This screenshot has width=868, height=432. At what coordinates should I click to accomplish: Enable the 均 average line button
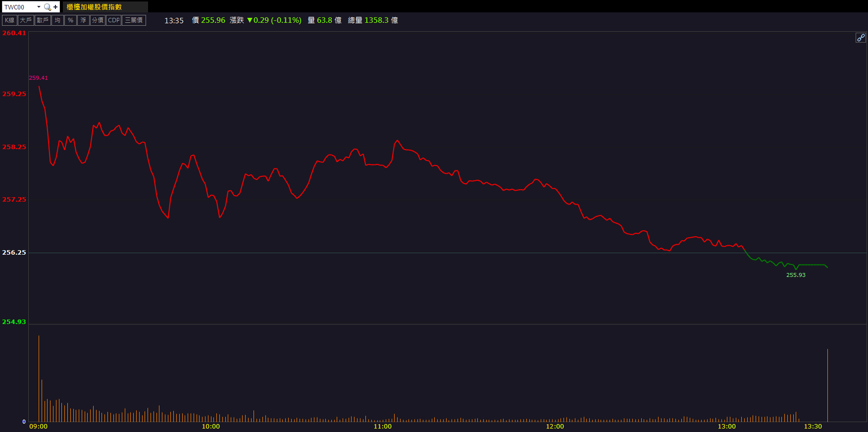pyautogui.click(x=57, y=20)
